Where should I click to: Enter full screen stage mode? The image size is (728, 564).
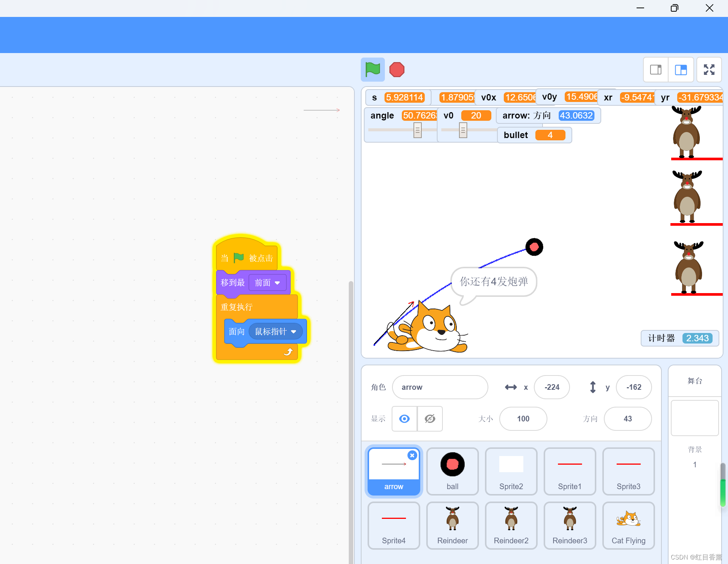[709, 70]
